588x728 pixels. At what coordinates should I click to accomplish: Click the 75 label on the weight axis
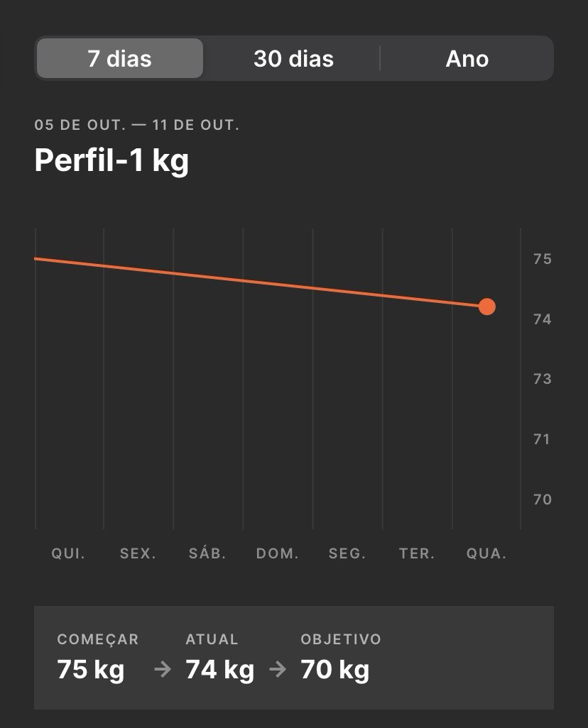[x=543, y=258]
